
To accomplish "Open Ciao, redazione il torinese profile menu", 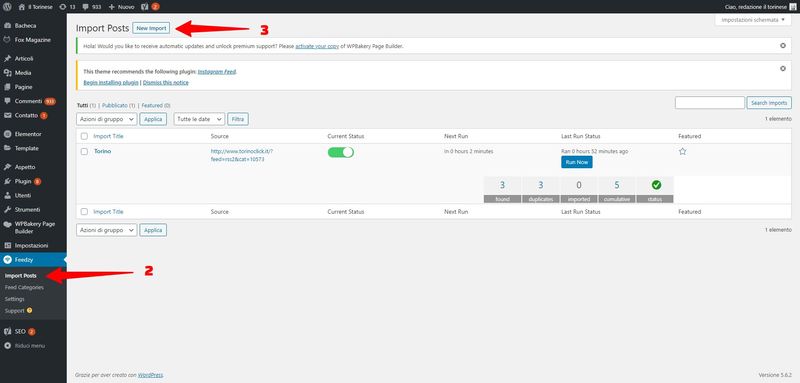I will 760,7.
